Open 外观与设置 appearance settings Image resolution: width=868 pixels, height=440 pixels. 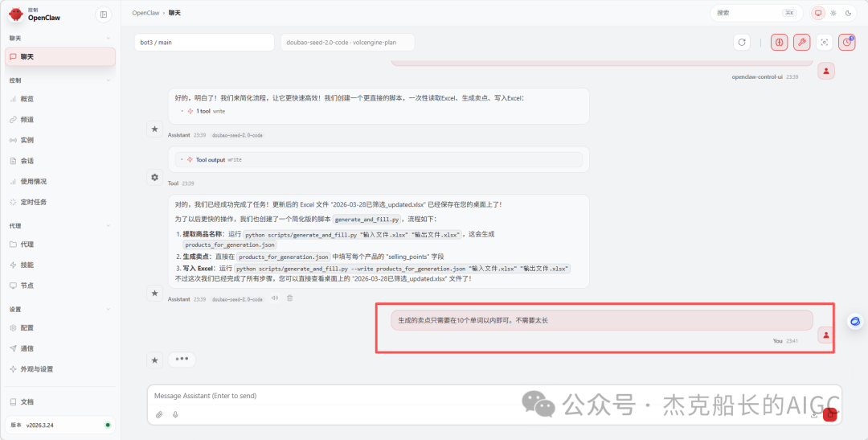pyautogui.click(x=60, y=369)
